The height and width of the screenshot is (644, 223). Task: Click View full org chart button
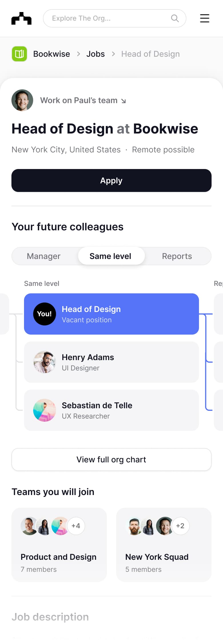(111, 460)
